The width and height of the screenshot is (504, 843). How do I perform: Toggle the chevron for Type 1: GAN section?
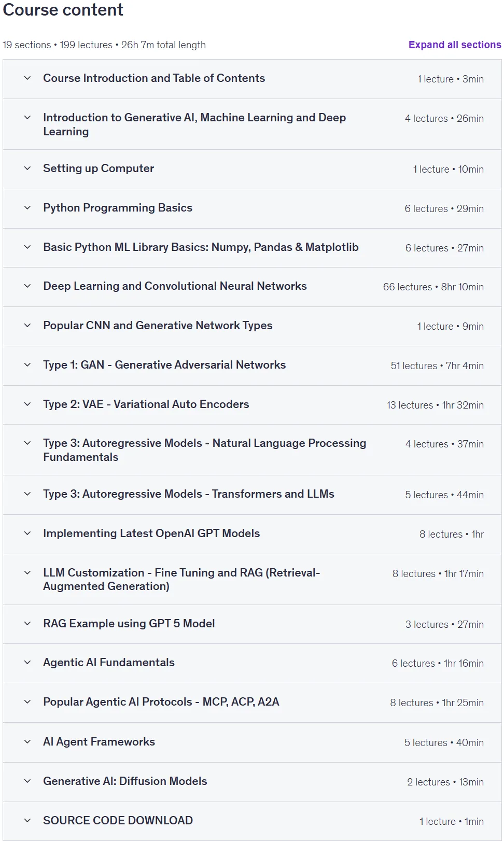(x=27, y=365)
